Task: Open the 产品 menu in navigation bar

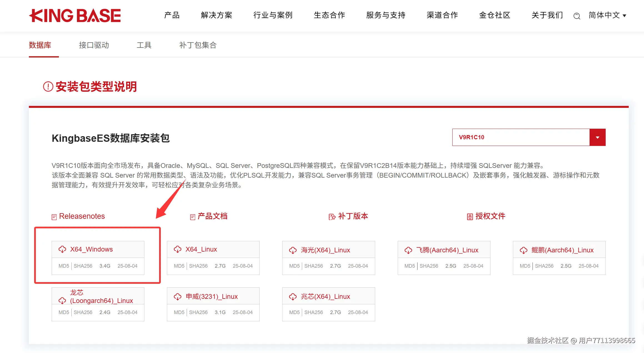Action: pyautogui.click(x=172, y=15)
